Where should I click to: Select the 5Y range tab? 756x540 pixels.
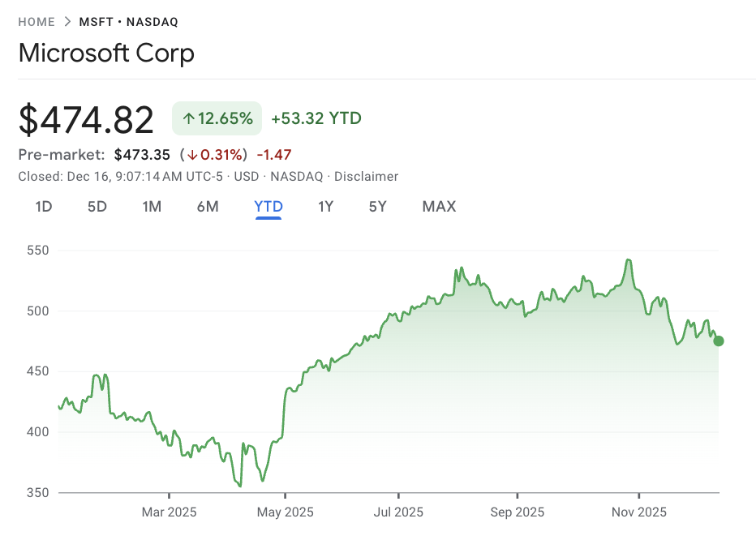(x=378, y=207)
